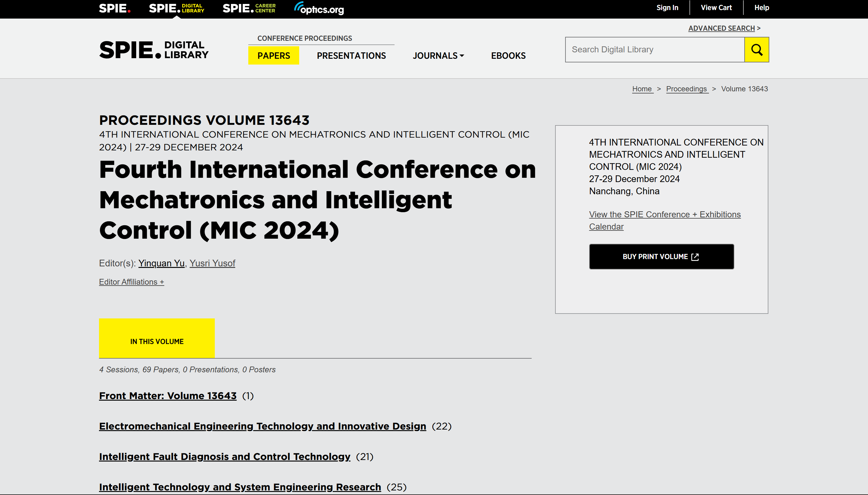This screenshot has width=868, height=495.
Task: Go to the Ebooks section
Action: click(508, 56)
